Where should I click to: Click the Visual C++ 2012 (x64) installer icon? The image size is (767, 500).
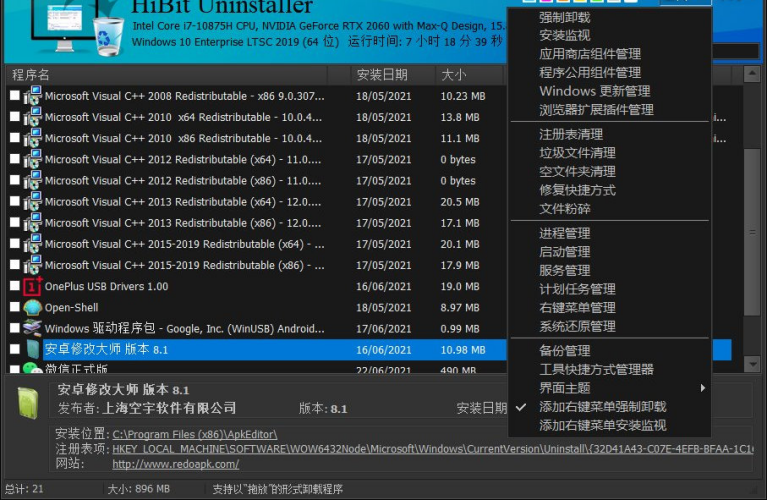[32, 159]
